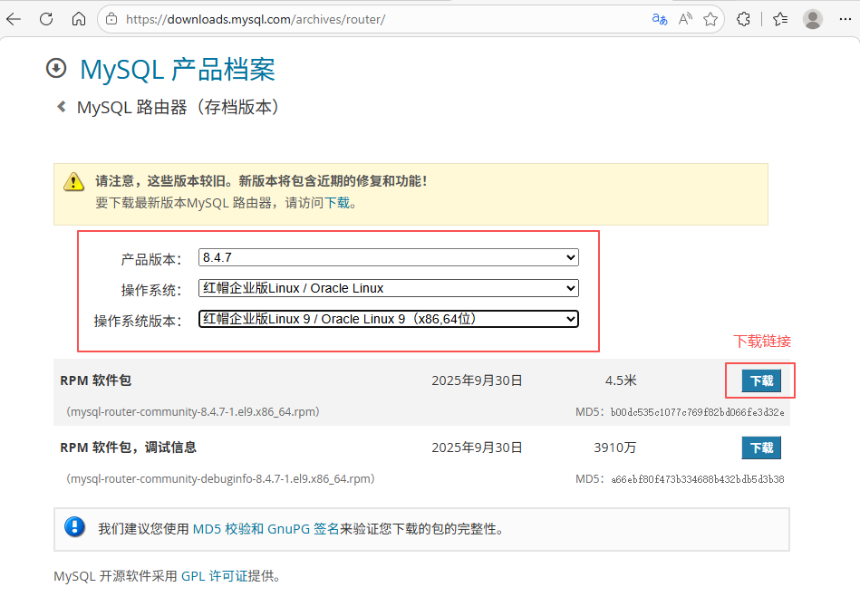Download the RPM 软件包，调试信息 file
860x616 pixels.
[761, 448]
